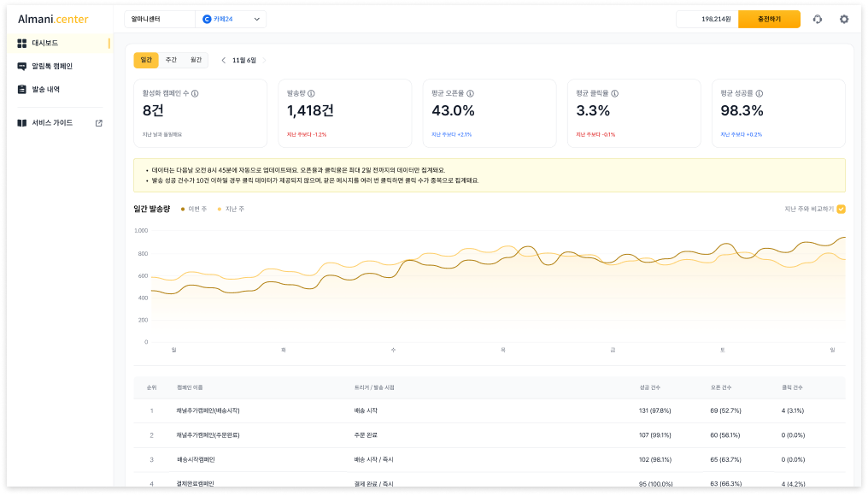868x496 pixels.
Task: Uncheck the 지난 주와 비교하기 checkbox
Action: 842,209
